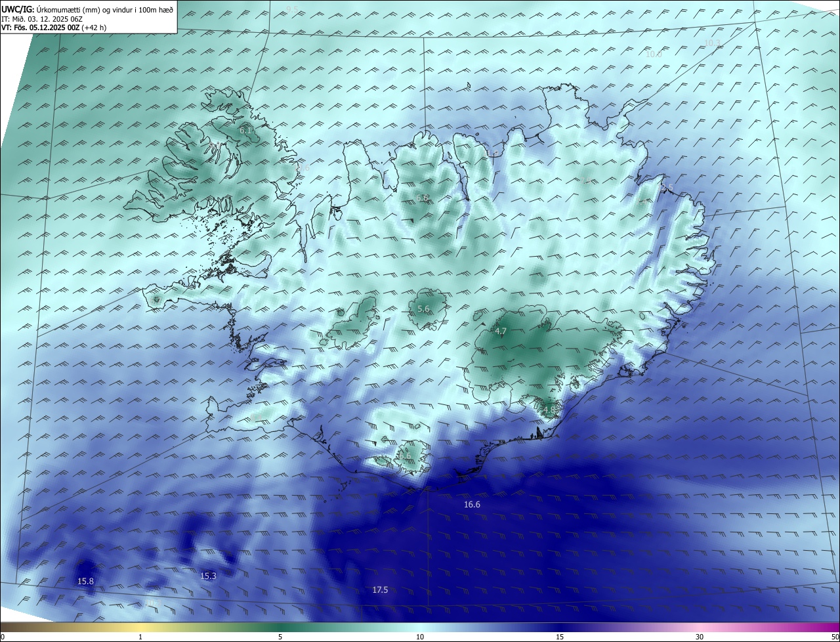Click the 16.6 value south of Iceland
Viewport: 840px width, 642px height.
[x=472, y=504]
